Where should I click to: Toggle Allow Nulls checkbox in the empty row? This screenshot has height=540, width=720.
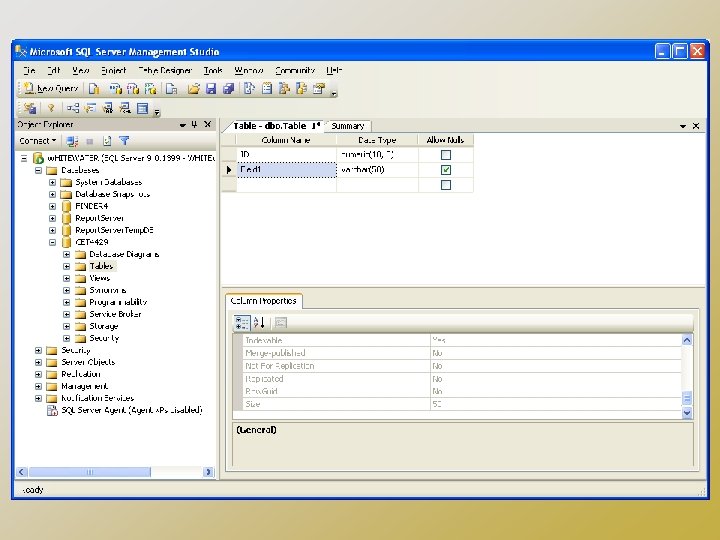pos(446,185)
